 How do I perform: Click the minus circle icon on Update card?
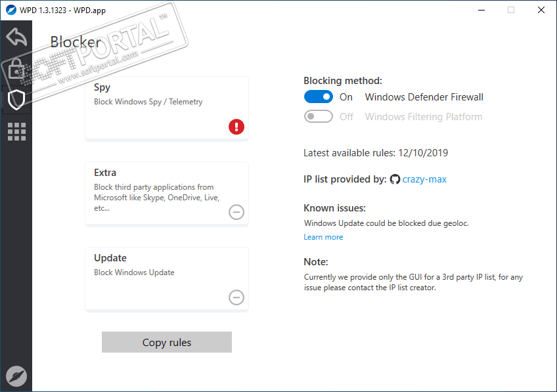click(x=236, y=297)
